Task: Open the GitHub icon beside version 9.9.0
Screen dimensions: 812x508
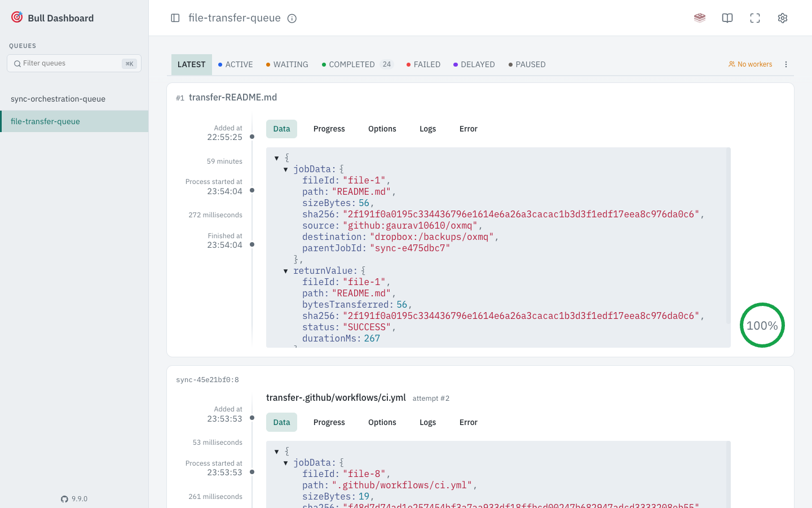Action: 64,499
